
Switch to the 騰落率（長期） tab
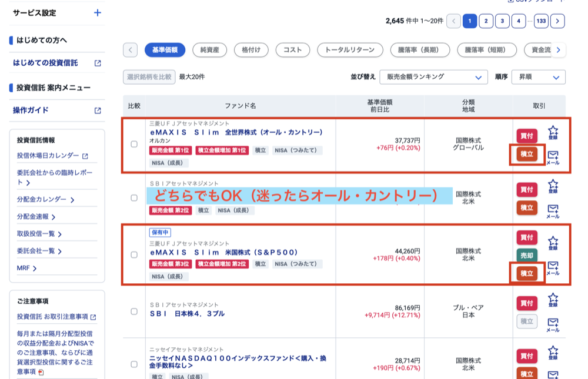[x=420, y=50]
